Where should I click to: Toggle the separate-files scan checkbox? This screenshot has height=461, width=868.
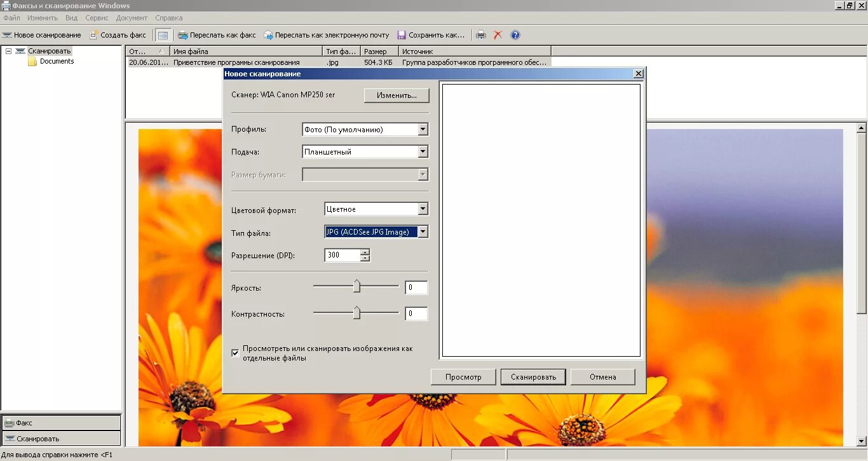tap(236, 353)
